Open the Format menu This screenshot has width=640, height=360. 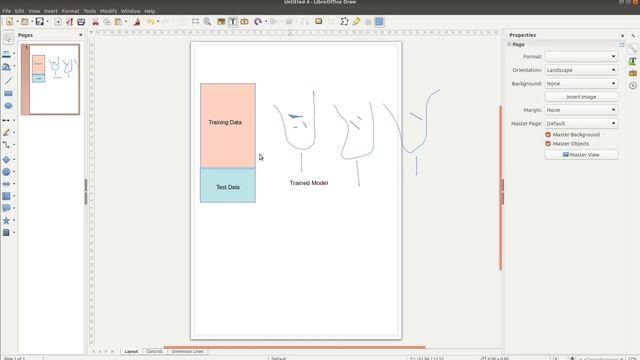(x=70, y=11)
